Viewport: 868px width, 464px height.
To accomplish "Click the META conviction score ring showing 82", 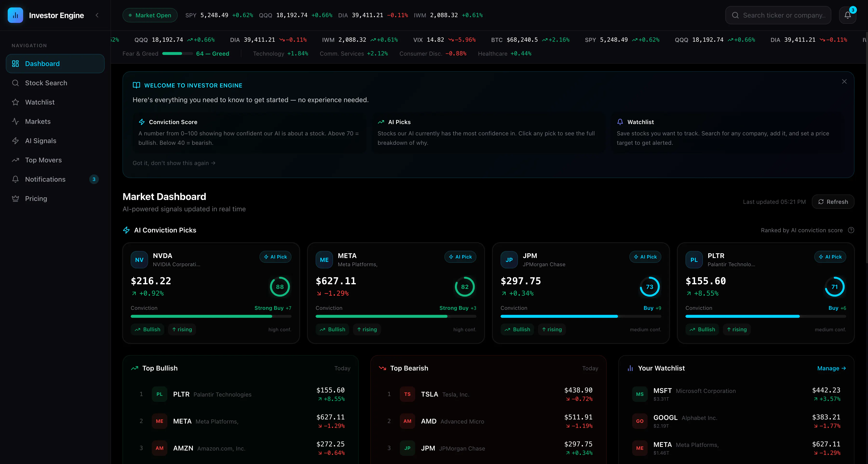I will point(465,287).
